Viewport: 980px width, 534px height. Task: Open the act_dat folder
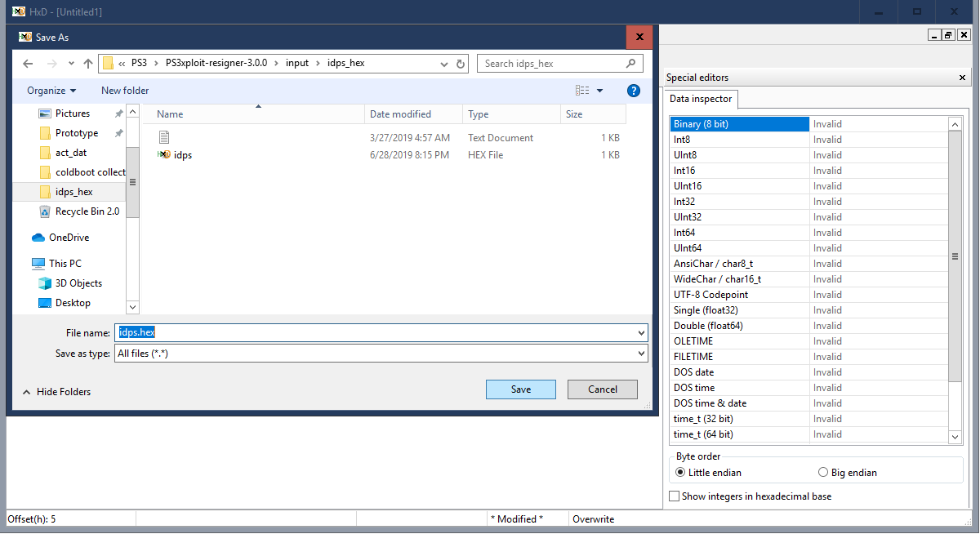tap(71, 153)
